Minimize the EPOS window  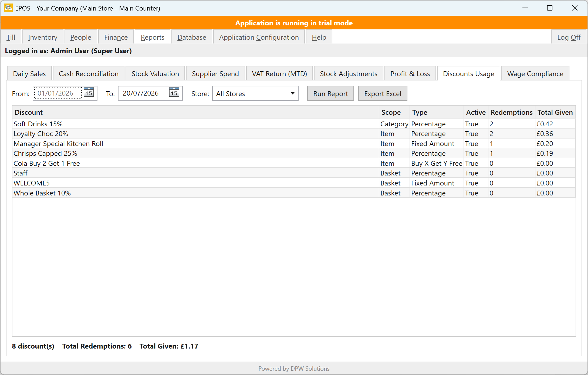[525, 8]
